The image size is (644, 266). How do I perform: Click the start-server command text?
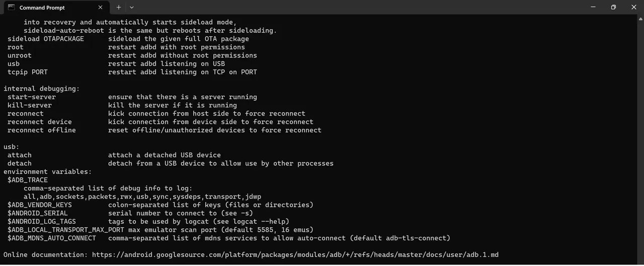(32, 97)
